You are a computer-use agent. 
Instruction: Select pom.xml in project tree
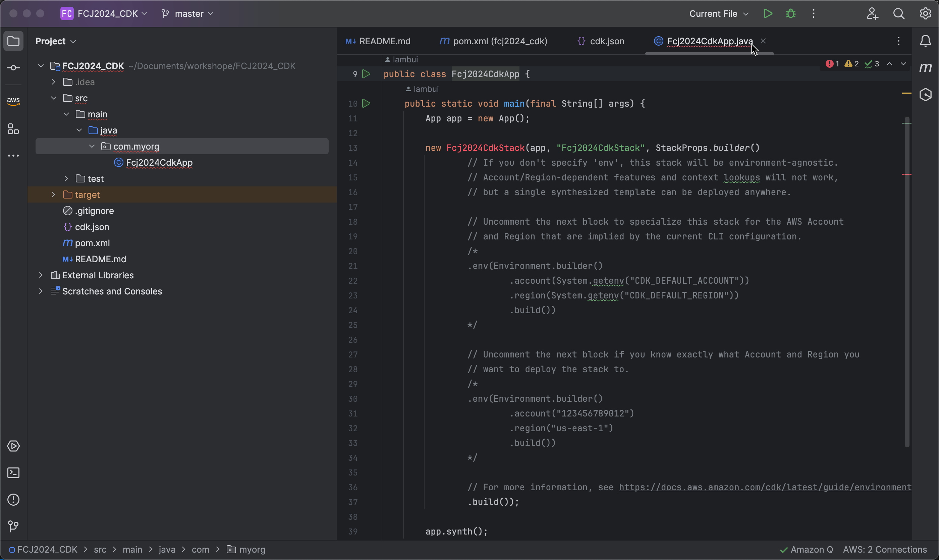coord(93,243)
